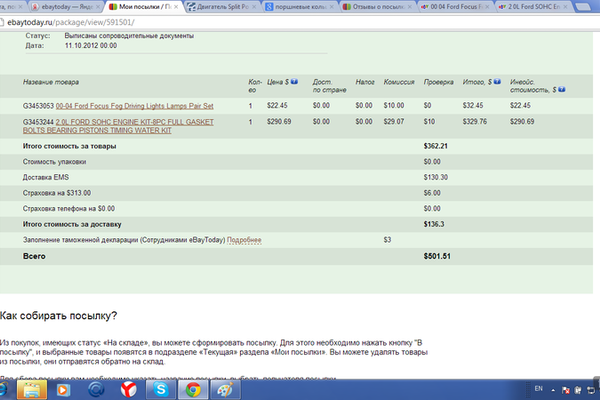This screenshot has height=400, width=600.
Task: Open the Ford Focus Fog Driving Lights link
Action: (x=135, y=106)
